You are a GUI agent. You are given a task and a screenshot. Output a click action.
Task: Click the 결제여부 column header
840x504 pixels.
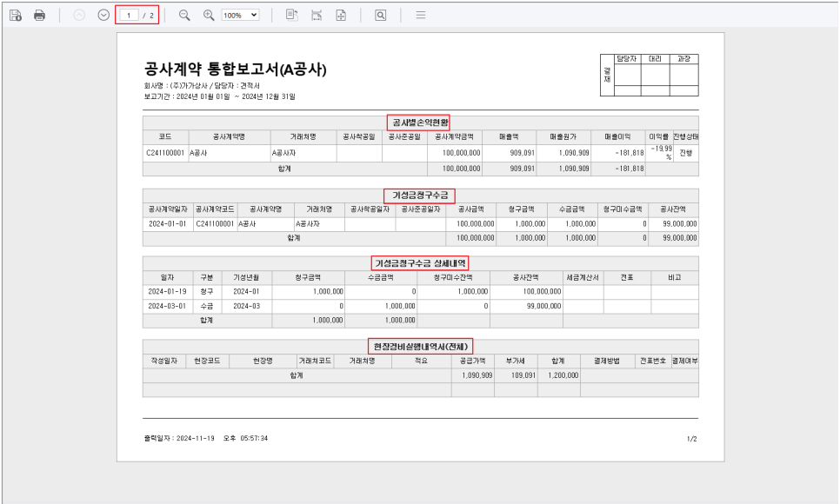(x=685, y=361)
